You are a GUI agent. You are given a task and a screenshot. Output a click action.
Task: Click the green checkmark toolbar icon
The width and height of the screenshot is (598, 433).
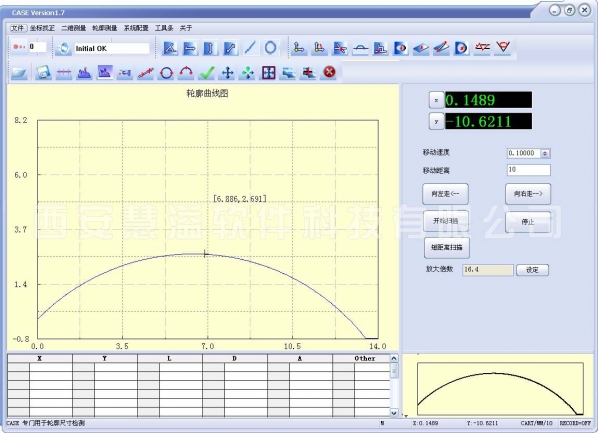coord(207,72)
